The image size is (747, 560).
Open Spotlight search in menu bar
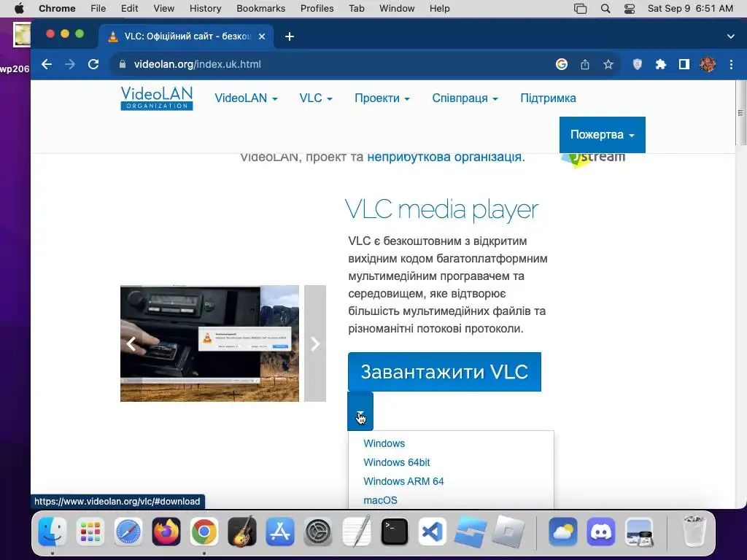pos(605,8)
